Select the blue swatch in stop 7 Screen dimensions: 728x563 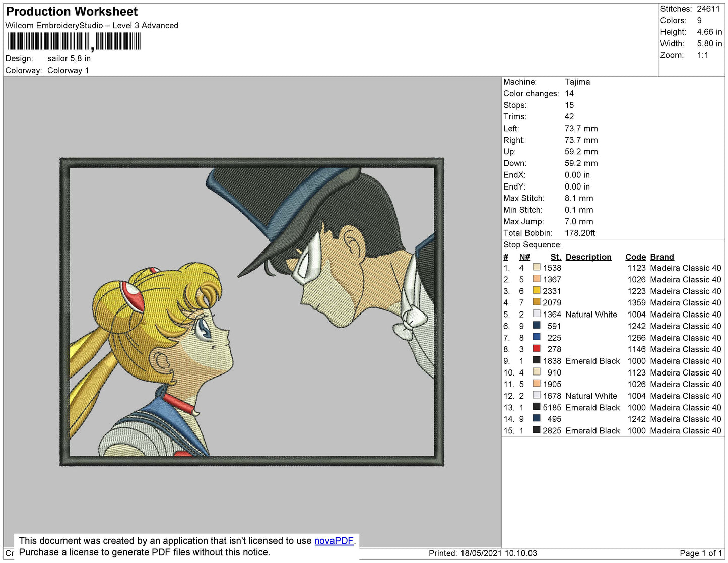pyautogui.click(x=537, y=337)
